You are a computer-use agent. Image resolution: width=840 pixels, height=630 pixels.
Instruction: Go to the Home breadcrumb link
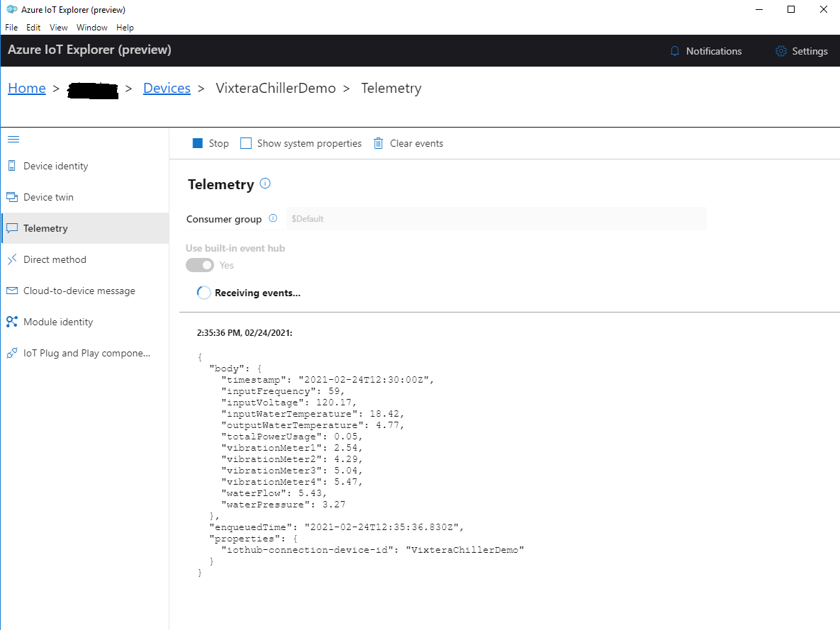(27, 88)
